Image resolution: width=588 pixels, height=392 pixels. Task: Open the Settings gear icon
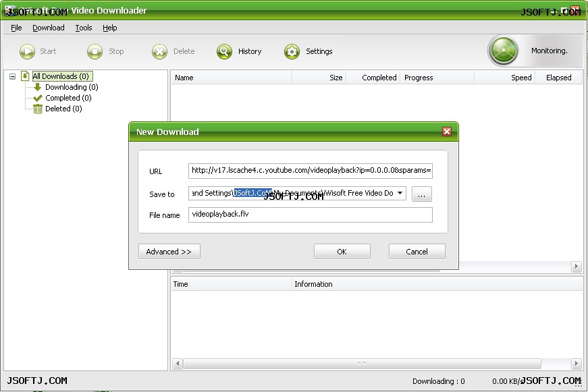tap(292, 51)
